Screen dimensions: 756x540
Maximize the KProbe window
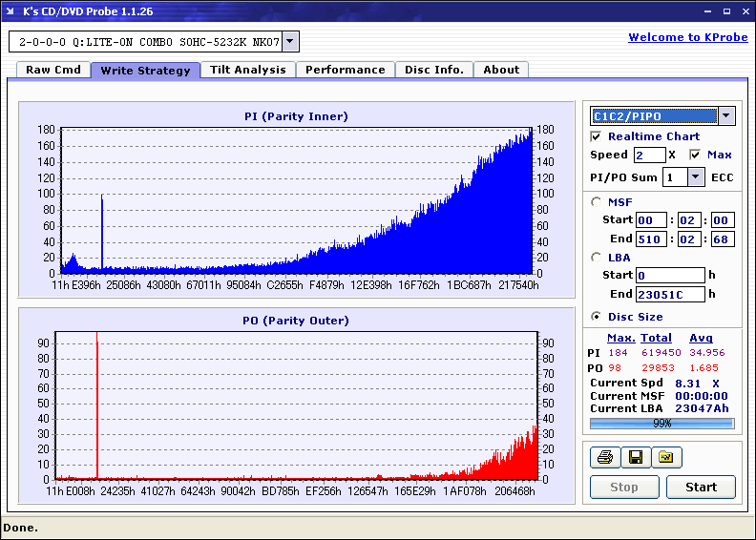coord(726,11)
